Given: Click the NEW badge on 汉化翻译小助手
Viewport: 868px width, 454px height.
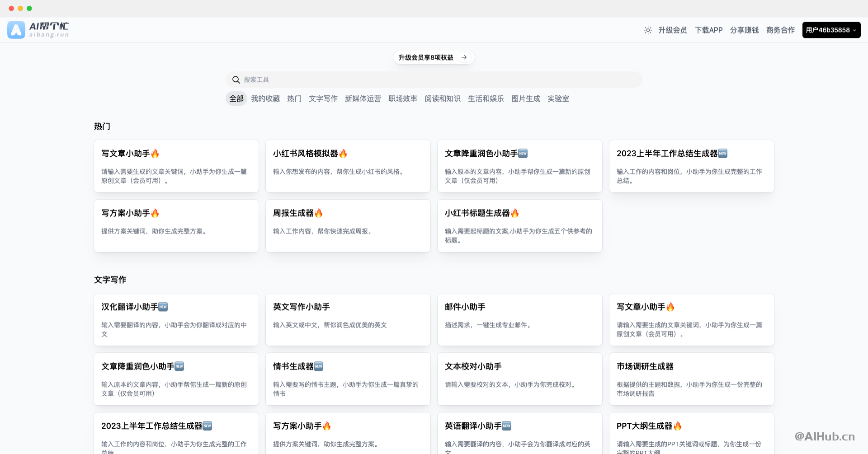Looking at the screenshot, I should [163, 307].
